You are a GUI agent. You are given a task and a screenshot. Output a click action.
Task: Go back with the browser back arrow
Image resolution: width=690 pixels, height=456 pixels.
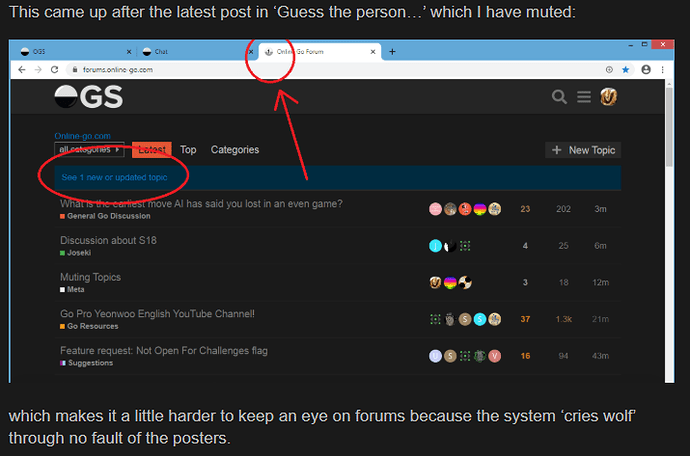(22, 70)
